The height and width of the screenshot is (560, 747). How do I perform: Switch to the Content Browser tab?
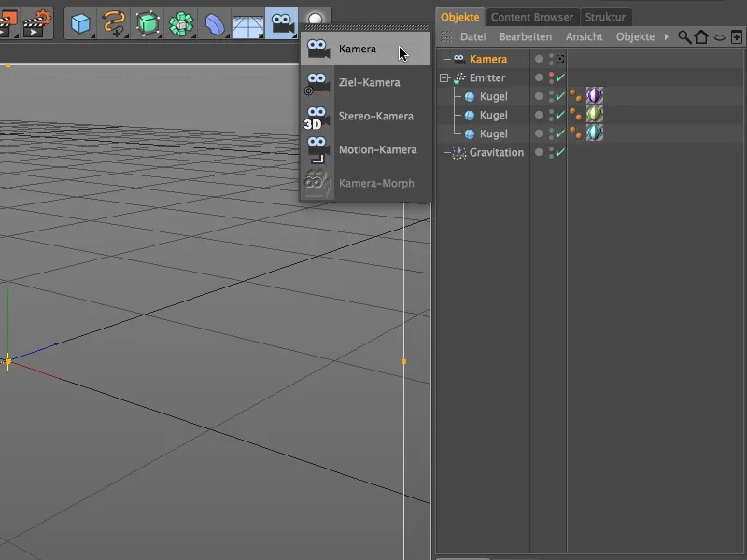pyautogui.click(x=533, y=16)
